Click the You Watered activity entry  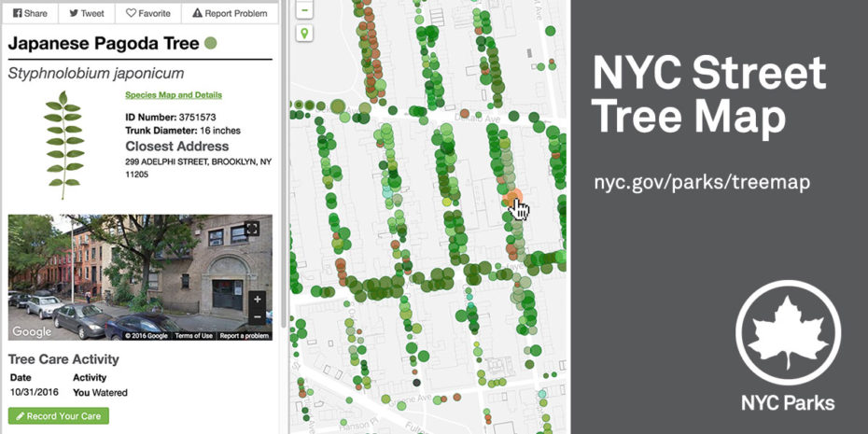tap(100, 393)
